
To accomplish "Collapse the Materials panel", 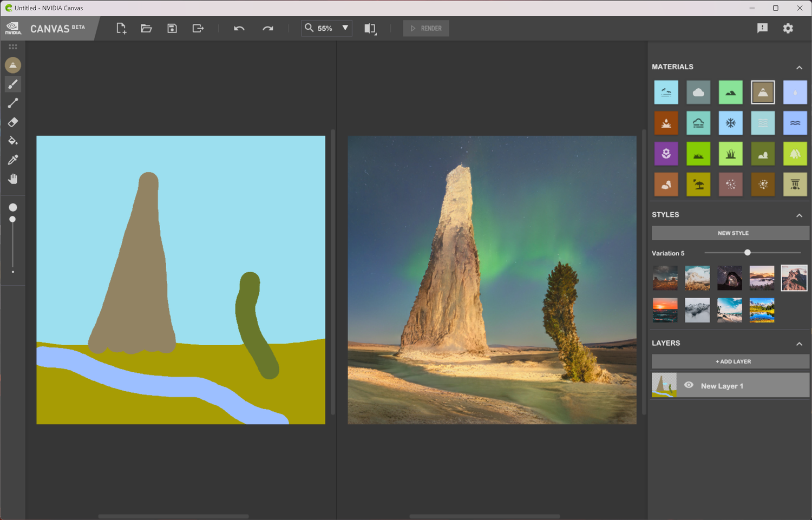I will pos(799,68).
